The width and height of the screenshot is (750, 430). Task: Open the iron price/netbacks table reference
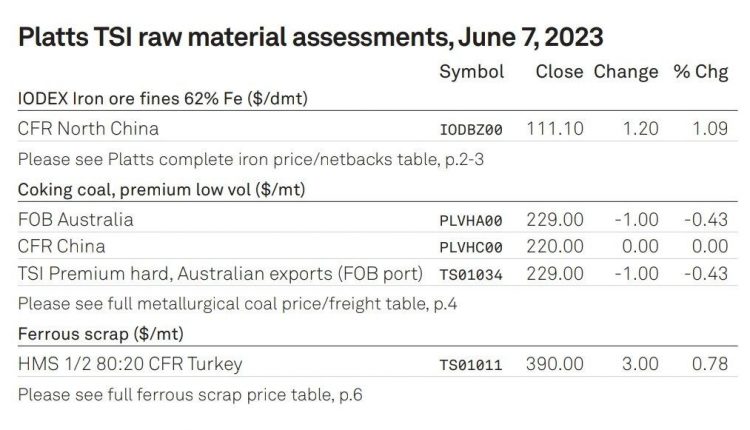(x=251, y=159)
